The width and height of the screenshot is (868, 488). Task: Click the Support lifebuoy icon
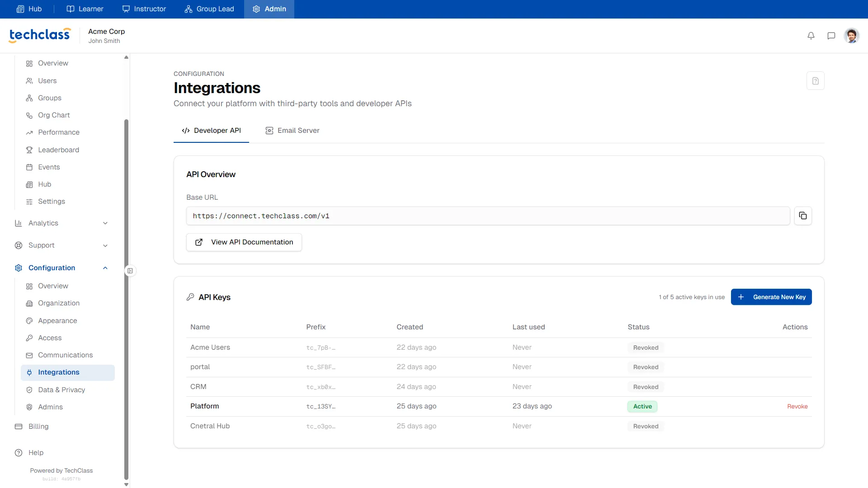click(x=19, y=245)
